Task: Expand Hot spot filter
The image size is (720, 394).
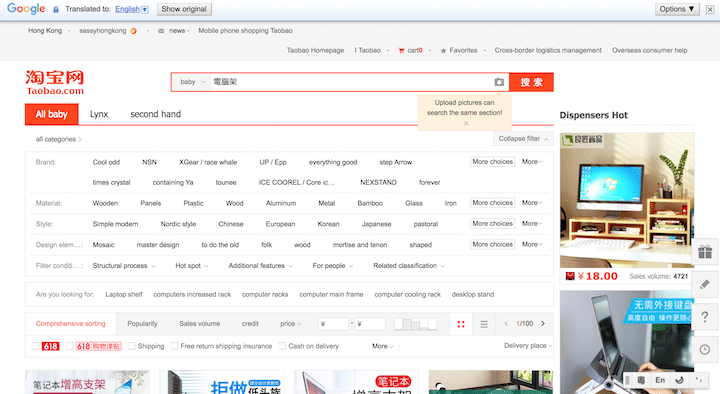Action: coord(192,266)
